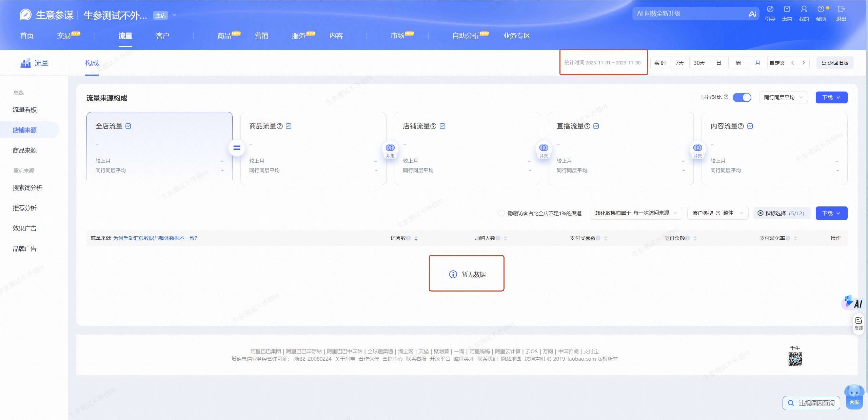Toggle the 同行对比 switch off
This screenshot has height=420, width=868.
pos(742,98)
